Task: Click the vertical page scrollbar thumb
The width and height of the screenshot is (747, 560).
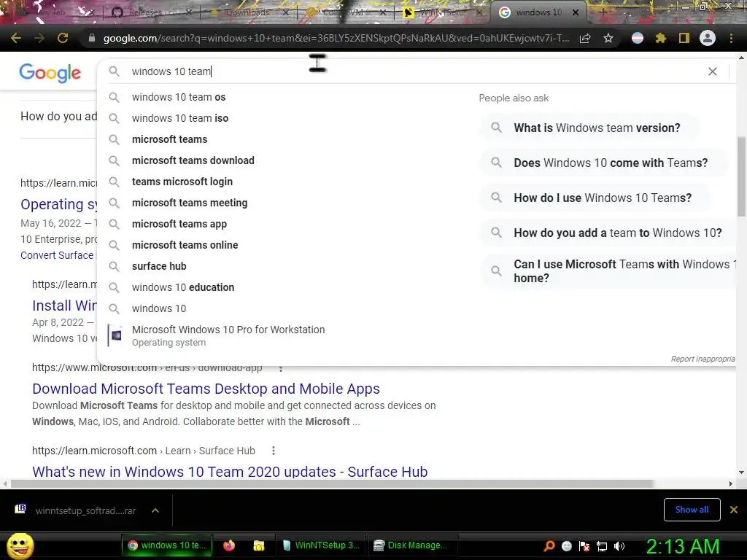Action: tap(741, 176)
